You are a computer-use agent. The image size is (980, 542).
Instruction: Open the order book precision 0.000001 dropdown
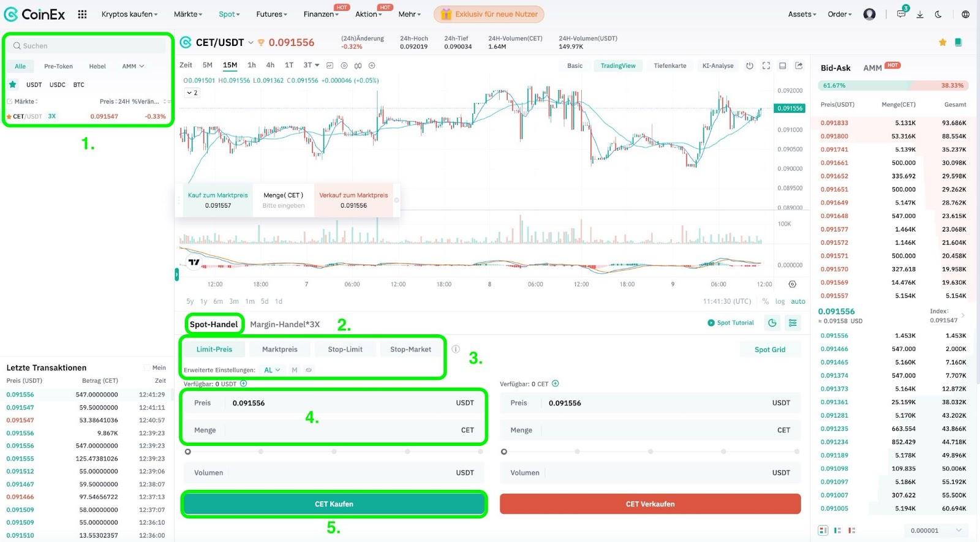coord(935,530)
